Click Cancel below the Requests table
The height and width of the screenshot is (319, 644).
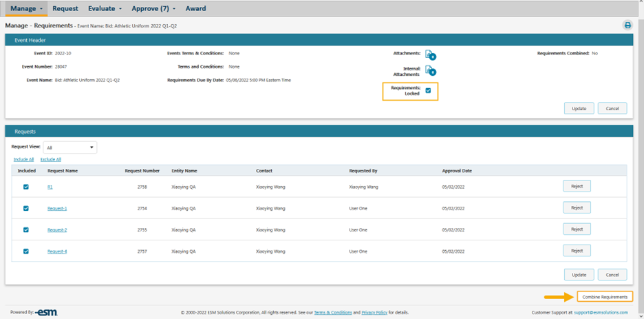[612, 275]
